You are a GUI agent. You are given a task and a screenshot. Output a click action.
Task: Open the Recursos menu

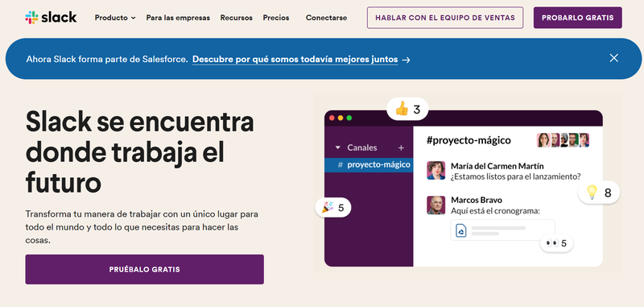pyautogui.click(x=236, y=18)
